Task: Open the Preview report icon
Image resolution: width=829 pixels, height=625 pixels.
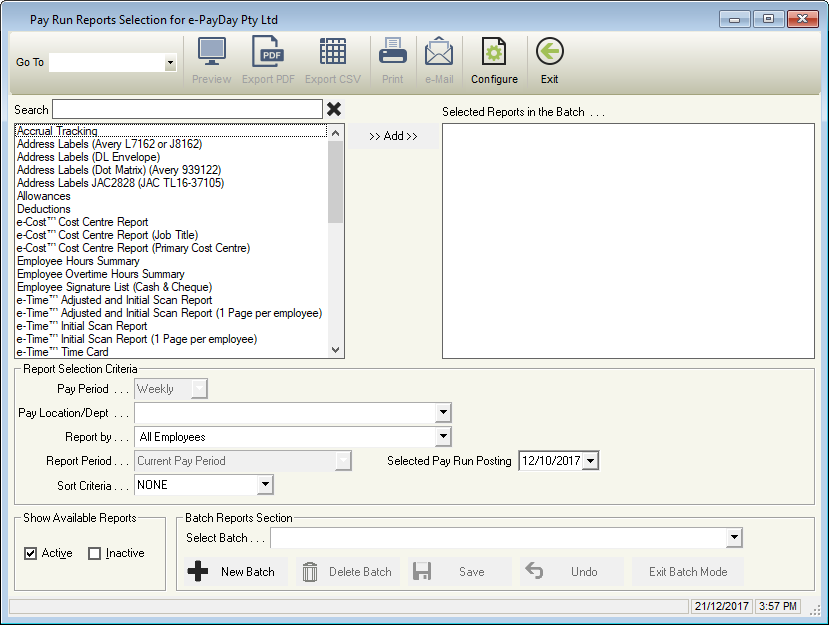Action: tap(211, 58)
